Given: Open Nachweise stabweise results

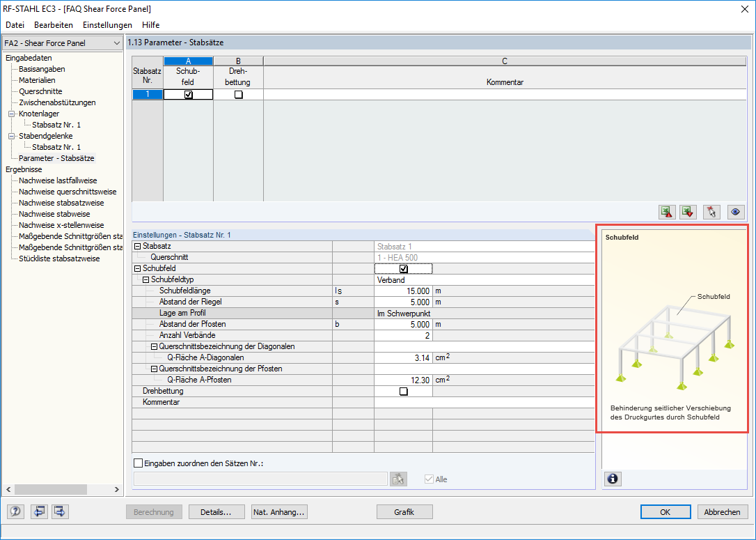Looking at the screenshot, I should click(54, 214).
